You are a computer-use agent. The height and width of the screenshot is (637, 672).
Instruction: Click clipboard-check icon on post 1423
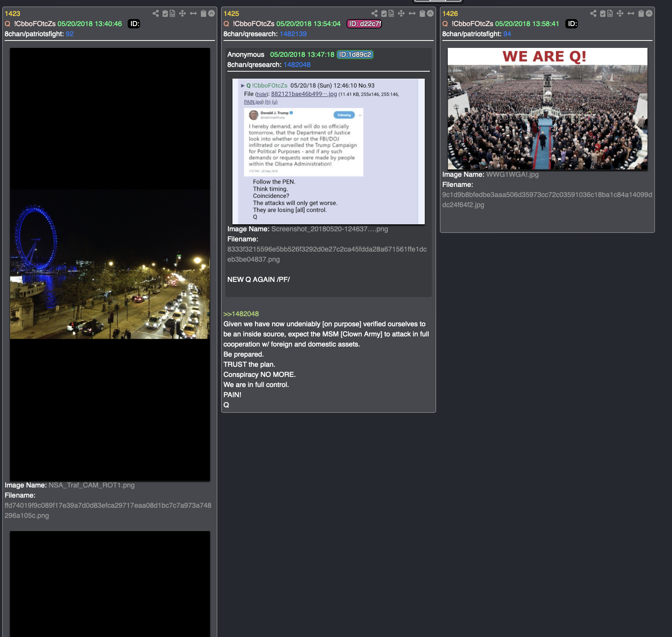[x=165, y=14]
